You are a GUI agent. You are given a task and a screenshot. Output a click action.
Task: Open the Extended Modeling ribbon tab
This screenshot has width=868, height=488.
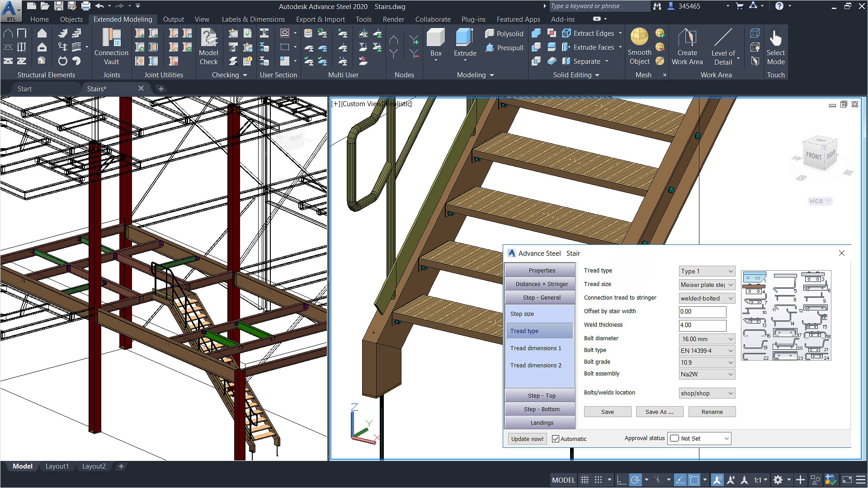point(122,19)
